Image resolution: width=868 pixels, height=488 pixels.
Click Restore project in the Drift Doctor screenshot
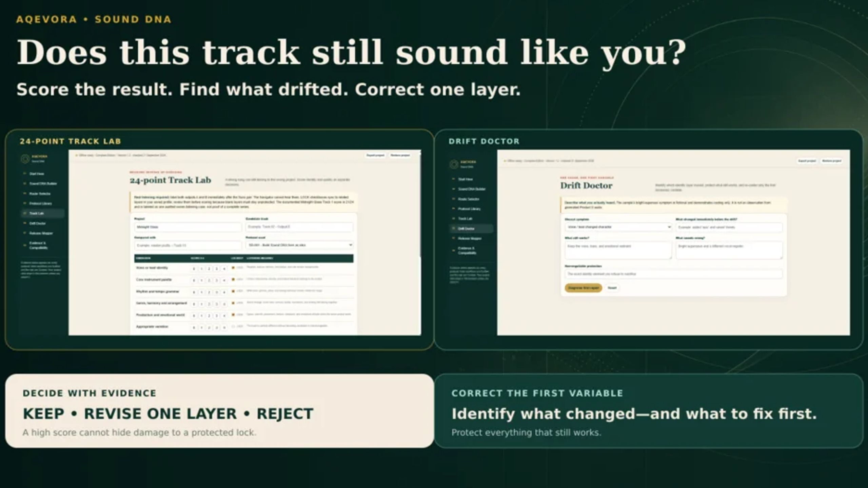(832, 161)
